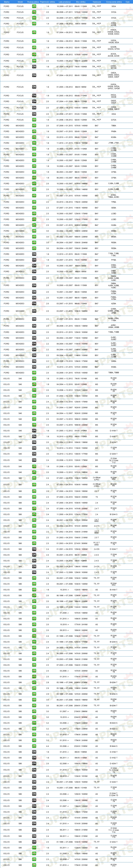Select the 224kW / 305KM power cell
The height and width of the screenshot is (868, 133).
click(x=81, y=717)
